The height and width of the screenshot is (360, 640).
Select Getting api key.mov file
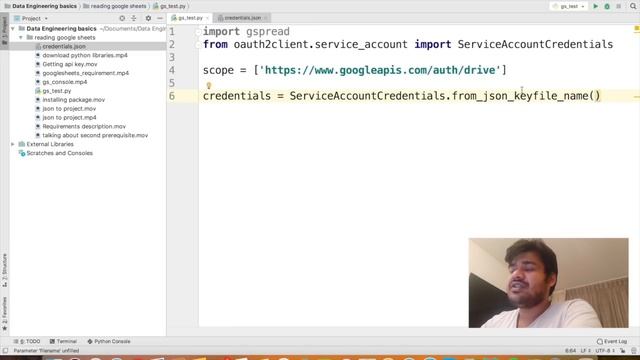(70, 64)
